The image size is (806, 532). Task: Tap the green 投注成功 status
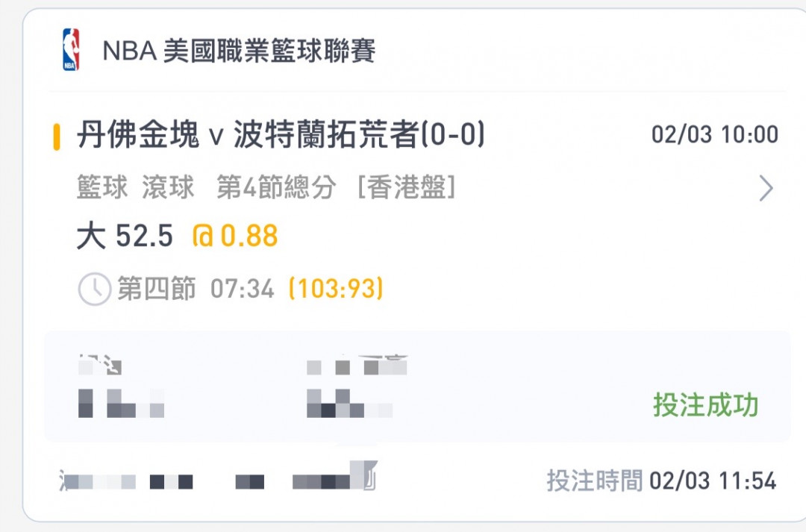click(705, 405)
